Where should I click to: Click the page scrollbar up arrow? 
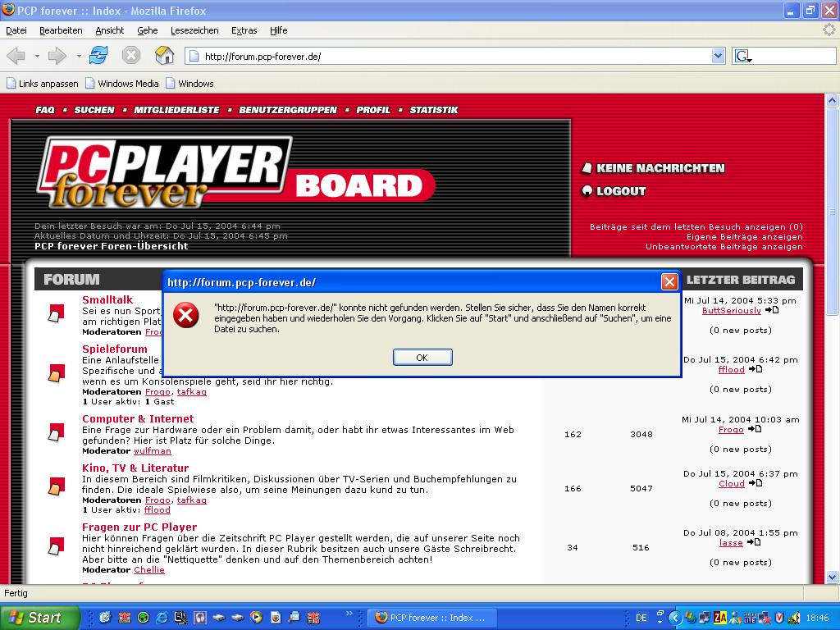tap(832, 100)
